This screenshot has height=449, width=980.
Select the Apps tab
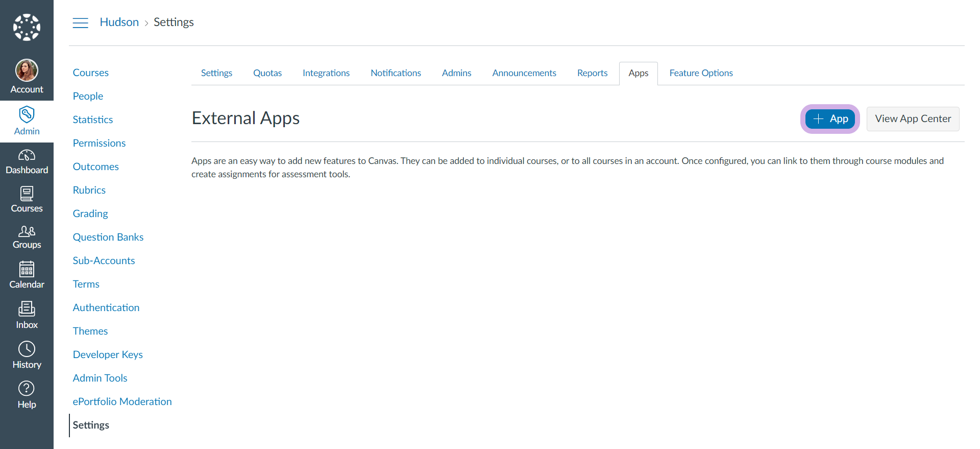coord(638,73)
